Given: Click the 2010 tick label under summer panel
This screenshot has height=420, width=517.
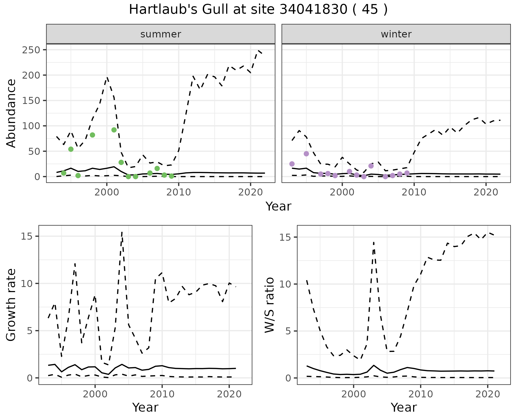Looking at the screenshot, I should (179, 192).
